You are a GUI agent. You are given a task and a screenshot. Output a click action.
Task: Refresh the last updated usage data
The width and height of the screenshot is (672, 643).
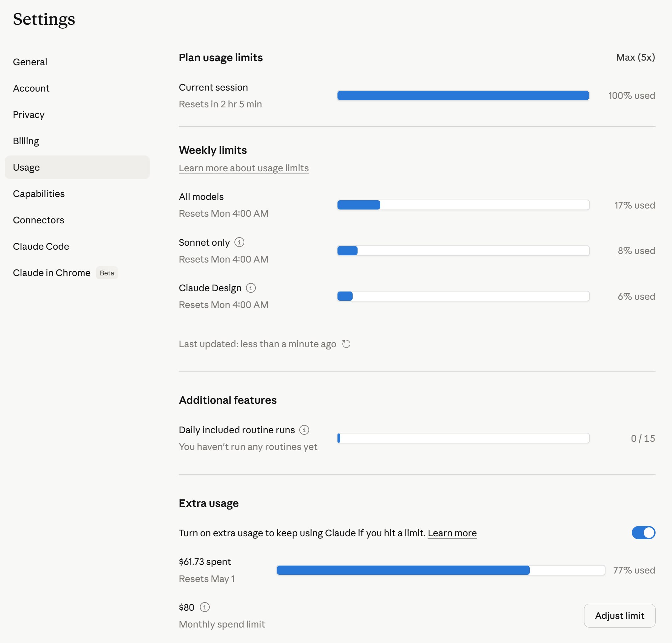click(346, 344)
